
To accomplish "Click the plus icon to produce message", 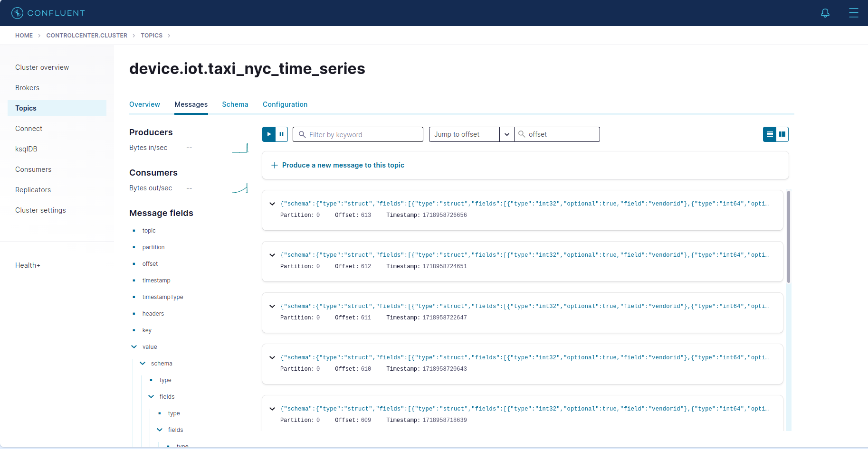I will tap(275, 165).
